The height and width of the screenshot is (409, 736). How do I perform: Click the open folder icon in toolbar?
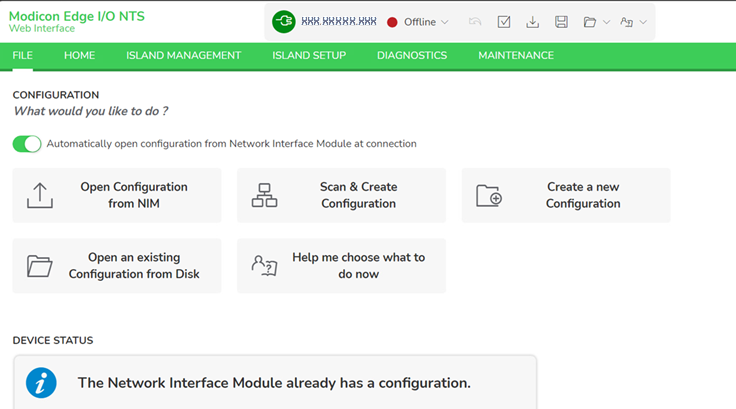(590, 22)
